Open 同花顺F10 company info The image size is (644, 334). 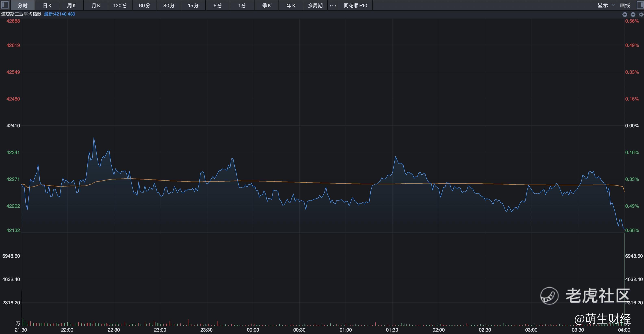pyautogui.click(x=355, y=5)
